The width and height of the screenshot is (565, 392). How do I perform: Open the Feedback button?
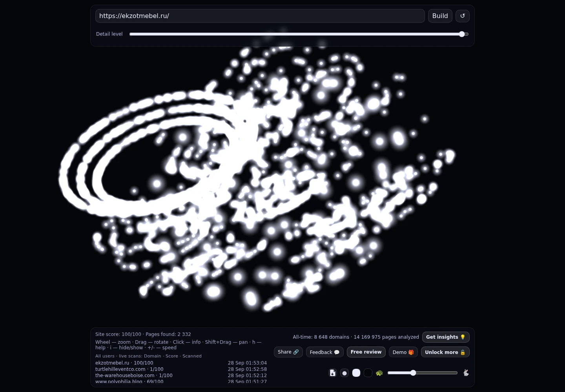click(x=325, y=352)
